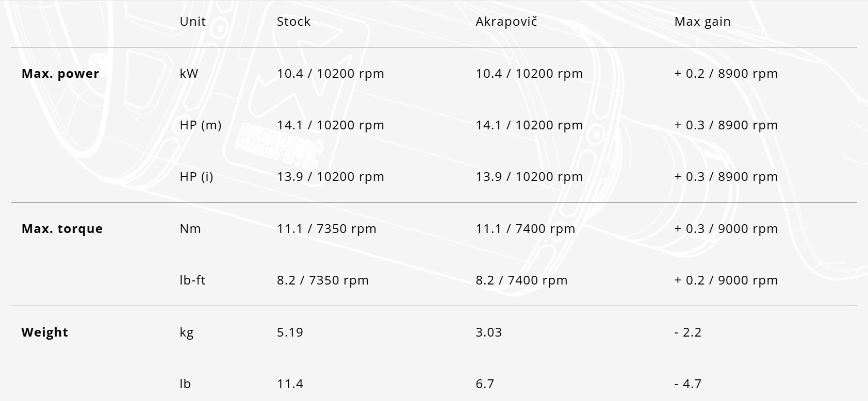
Task: Select the - 2.2 weight gain value
Action: tap(688, 332)
